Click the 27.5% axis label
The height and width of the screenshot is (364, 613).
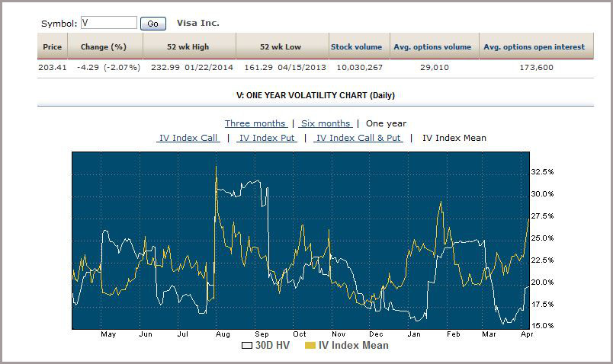click(542, 216)
